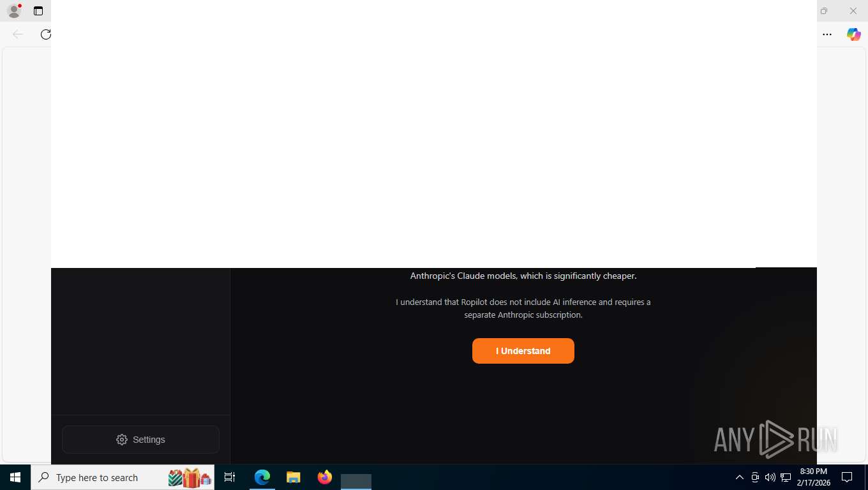Open the volume control tray icon
868x490 pixels.
coord(770,477)
